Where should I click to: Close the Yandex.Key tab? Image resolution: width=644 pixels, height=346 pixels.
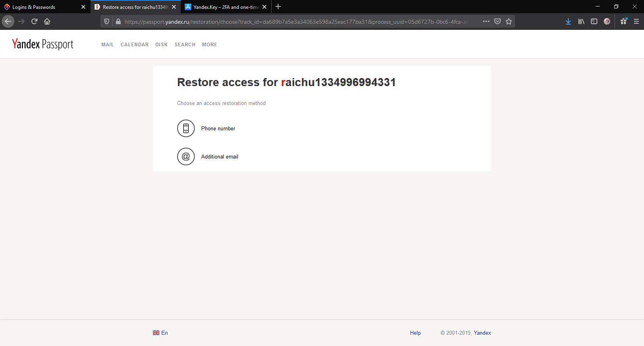click(x=264, y=7)
